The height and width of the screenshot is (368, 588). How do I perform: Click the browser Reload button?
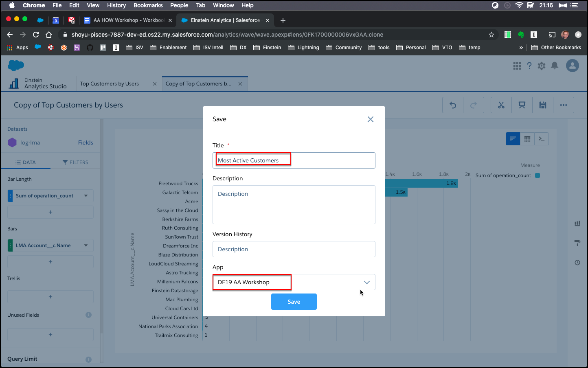36,35
